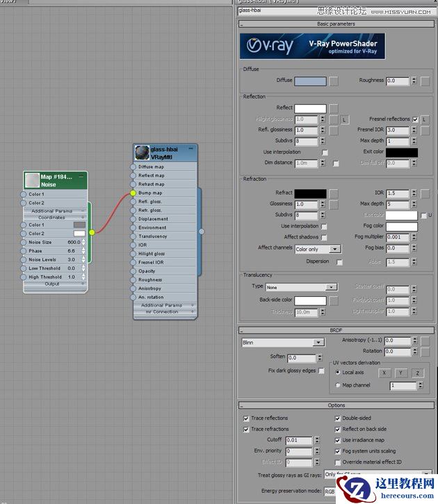Enable Use interpolation under Refraction
This screenshot has height=504, width=438.
point(324,227)
